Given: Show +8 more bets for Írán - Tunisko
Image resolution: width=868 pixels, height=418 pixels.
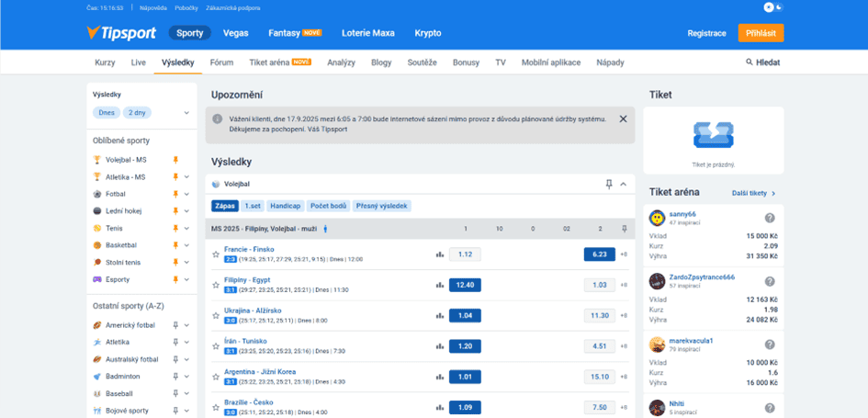Looking at the screenshot, I should [x=624, y=346].
